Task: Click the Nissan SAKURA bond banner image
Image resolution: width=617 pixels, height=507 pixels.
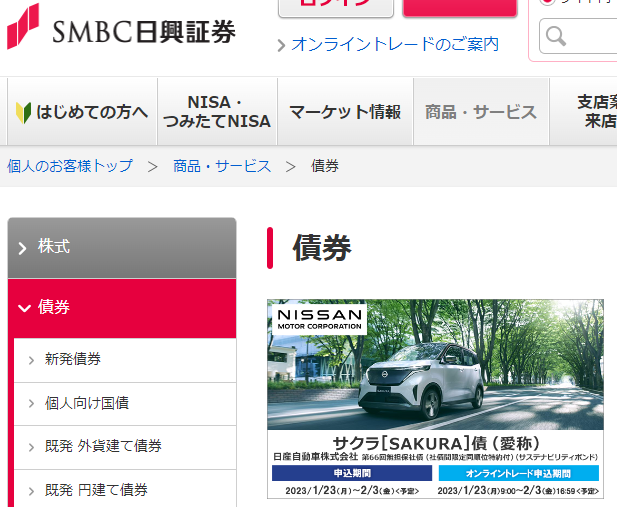Action: tap(435, 399)
